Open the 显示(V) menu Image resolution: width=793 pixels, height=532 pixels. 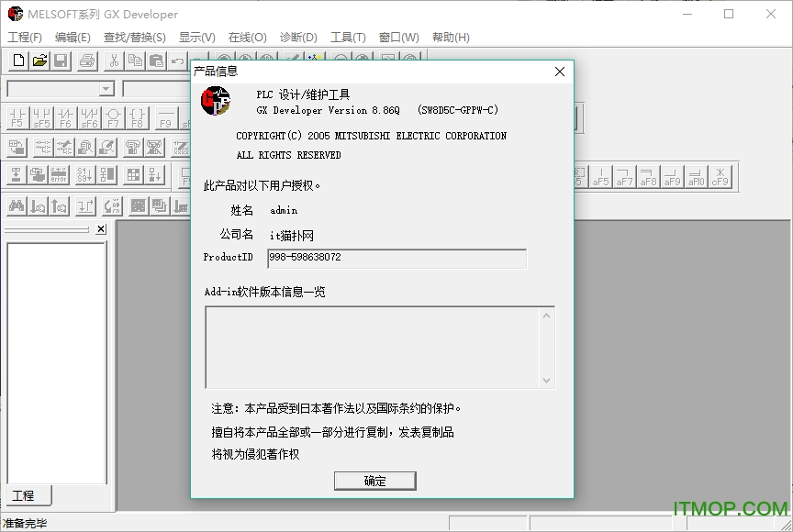click(x=196, y=38)
